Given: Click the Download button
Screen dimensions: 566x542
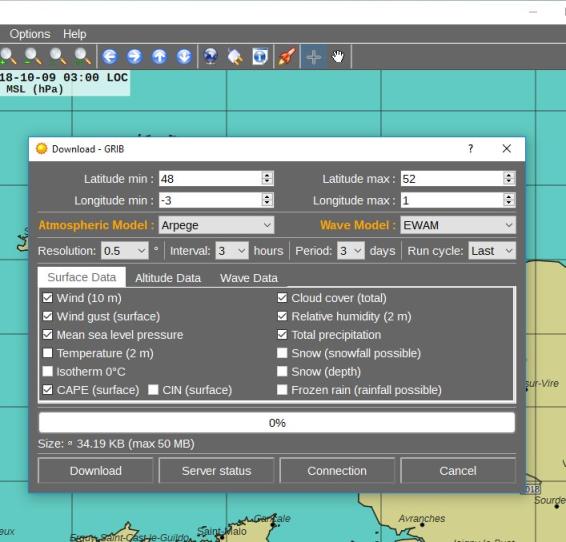Looking at the screenshot, I should pyautogui.click(x=96, y=471).
